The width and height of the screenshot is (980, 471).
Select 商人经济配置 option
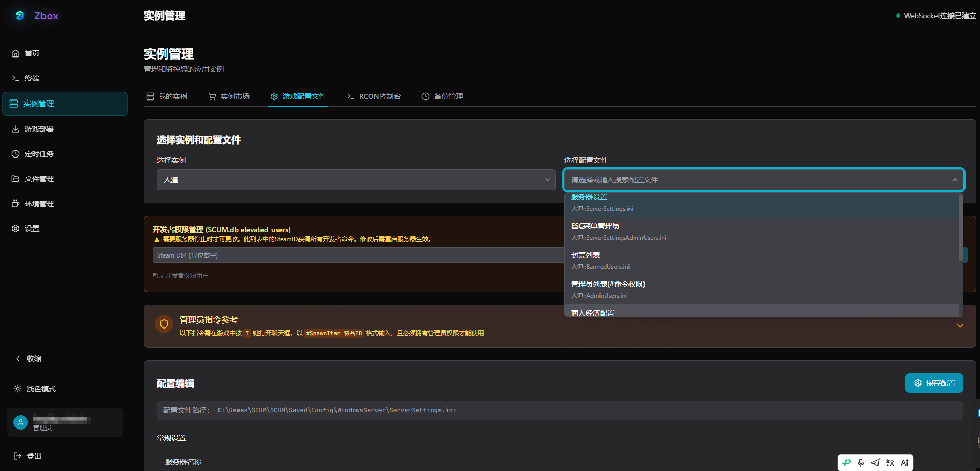(761, 310)
